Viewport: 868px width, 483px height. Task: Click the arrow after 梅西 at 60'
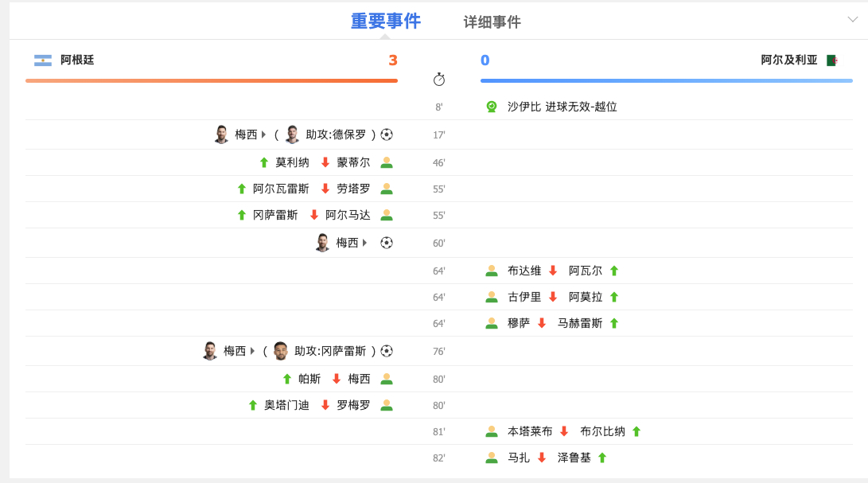[x=364, y=243]
